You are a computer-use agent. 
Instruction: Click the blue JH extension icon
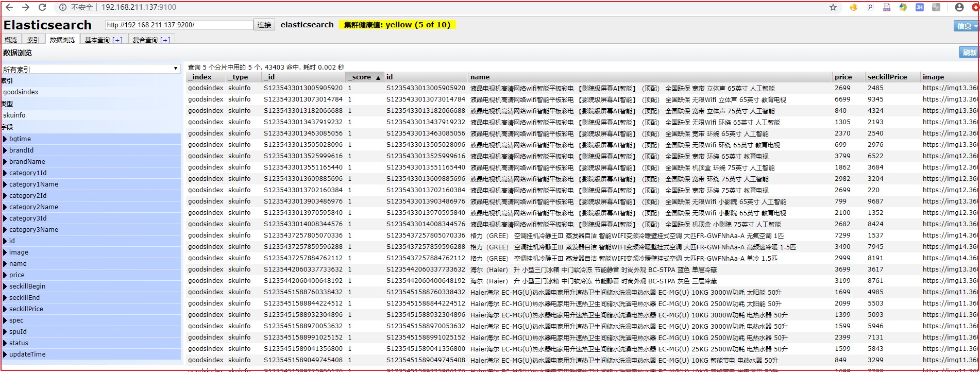[919, 7]
